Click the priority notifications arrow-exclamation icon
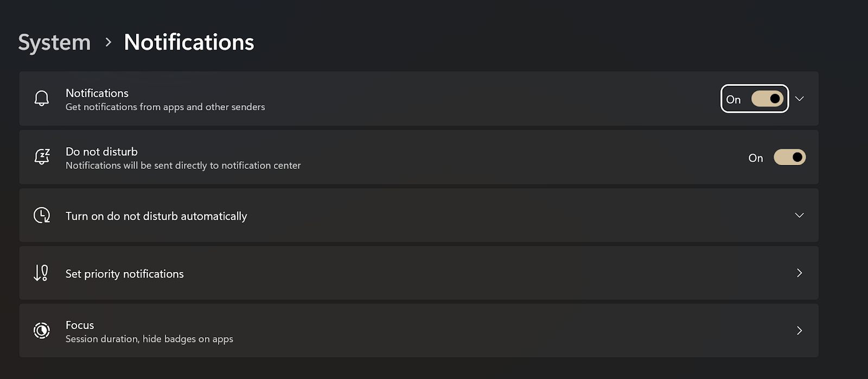 point(41,273)
